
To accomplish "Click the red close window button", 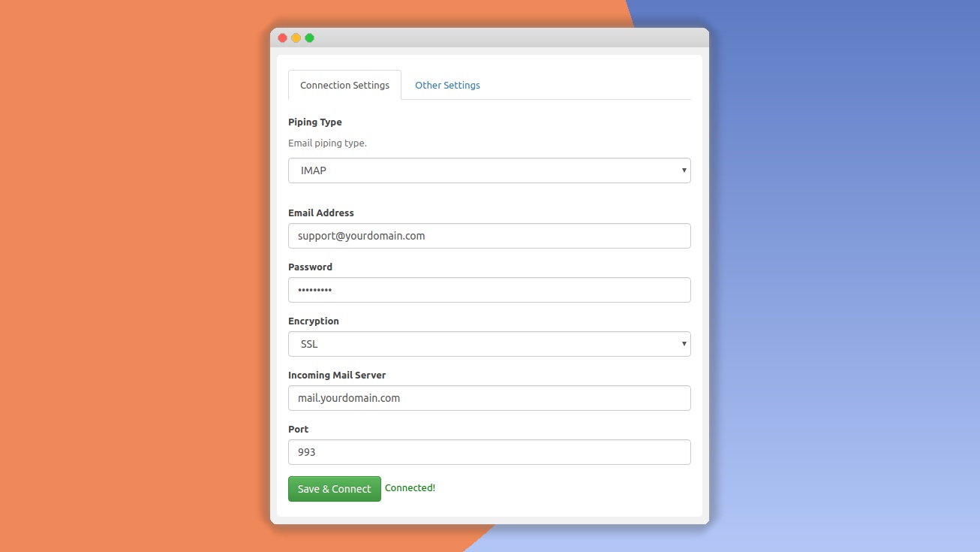I will pyautogui.click(x=283, y=38).
